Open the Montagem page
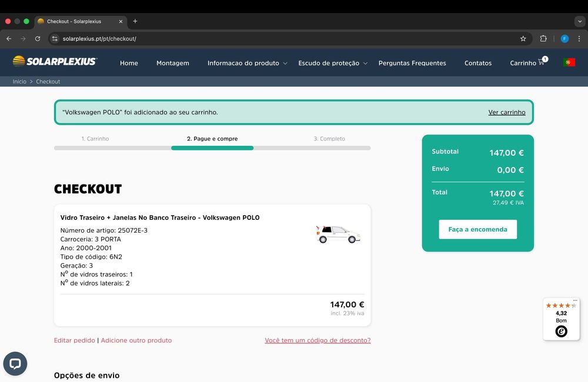This screenshot has width=588, height=382. [173, 63]
